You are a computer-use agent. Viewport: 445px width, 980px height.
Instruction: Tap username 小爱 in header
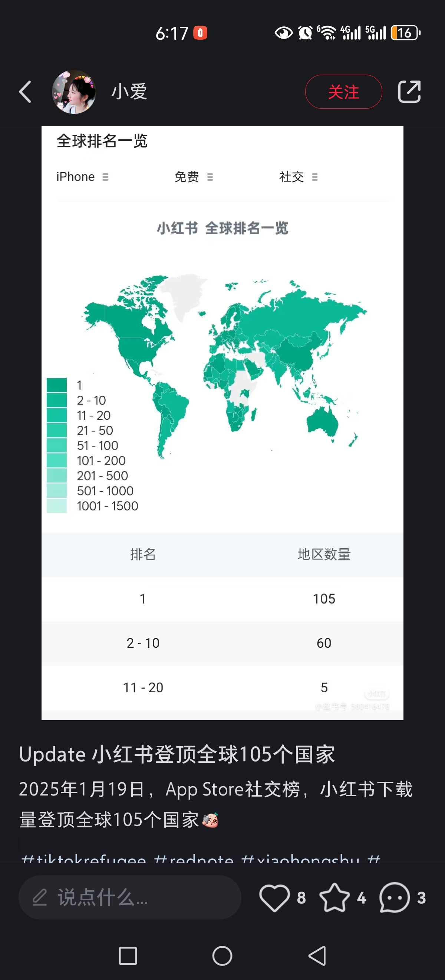point(129,92)
